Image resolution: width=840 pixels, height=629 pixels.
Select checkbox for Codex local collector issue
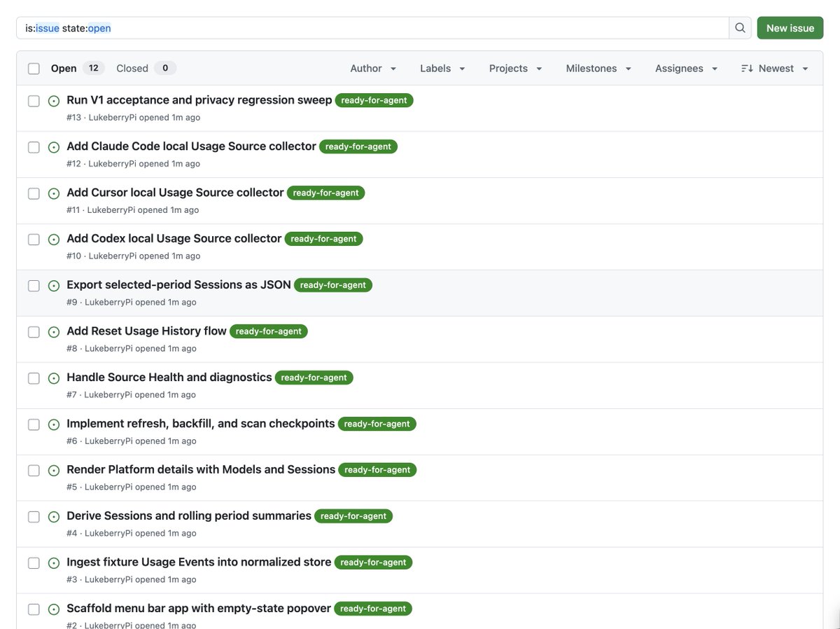(34, 240)
